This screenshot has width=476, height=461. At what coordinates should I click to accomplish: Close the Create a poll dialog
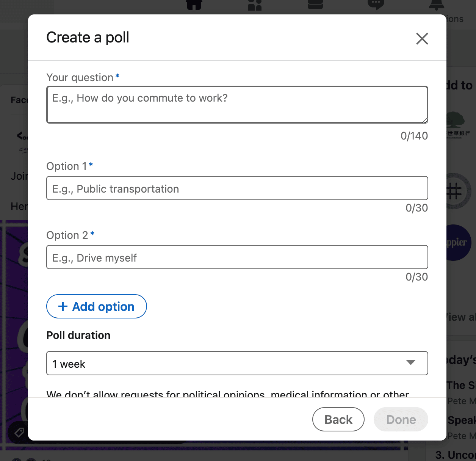coord(422,39)
